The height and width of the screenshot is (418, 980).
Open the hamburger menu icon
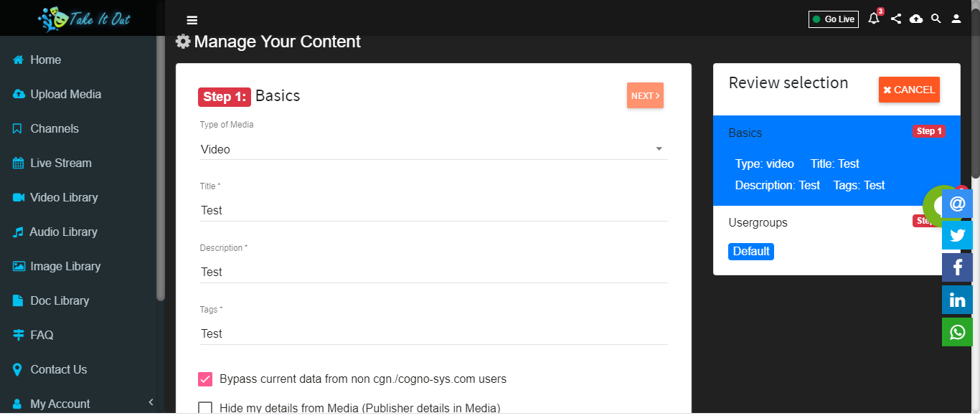192,20
